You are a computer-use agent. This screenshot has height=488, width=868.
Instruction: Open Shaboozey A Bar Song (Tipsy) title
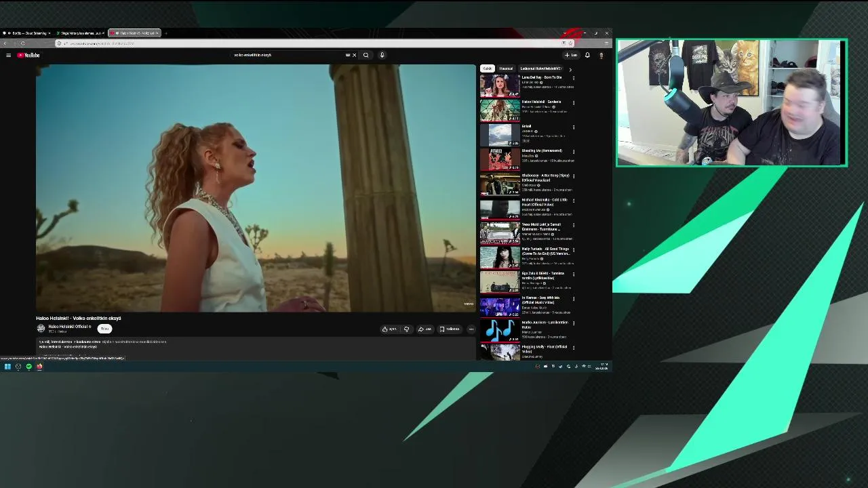click(546, 178)
